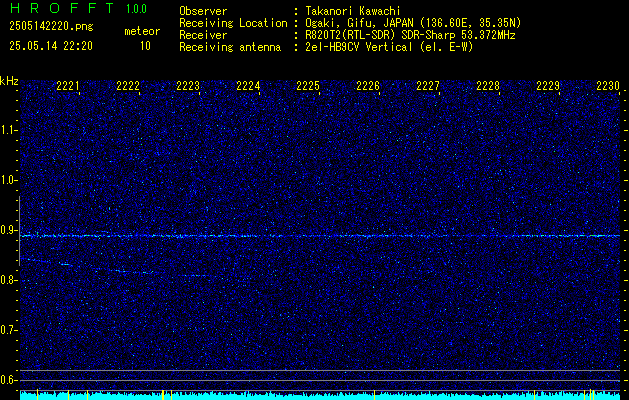Click the 1.1 frequency axis label

coord(7,130)
